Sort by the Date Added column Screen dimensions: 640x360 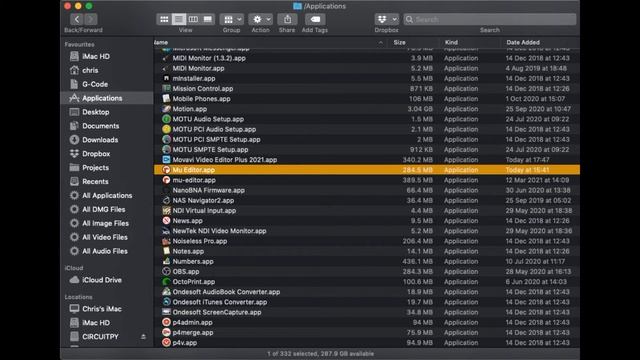[523, 42]
